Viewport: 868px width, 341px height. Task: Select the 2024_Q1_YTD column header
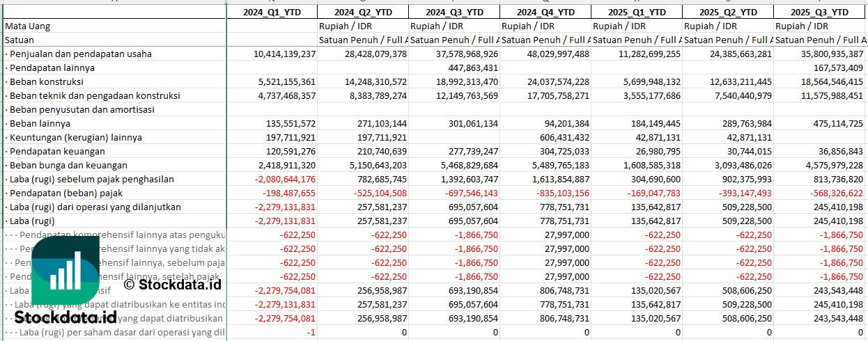tap(272, 12)
